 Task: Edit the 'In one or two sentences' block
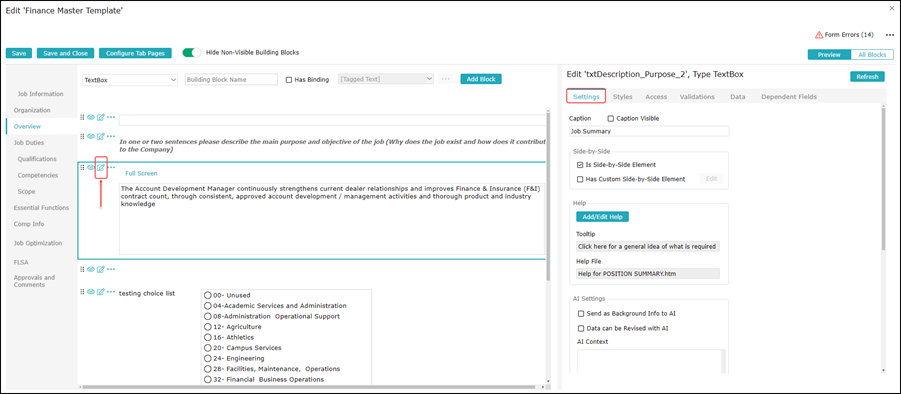click(101, 136)
